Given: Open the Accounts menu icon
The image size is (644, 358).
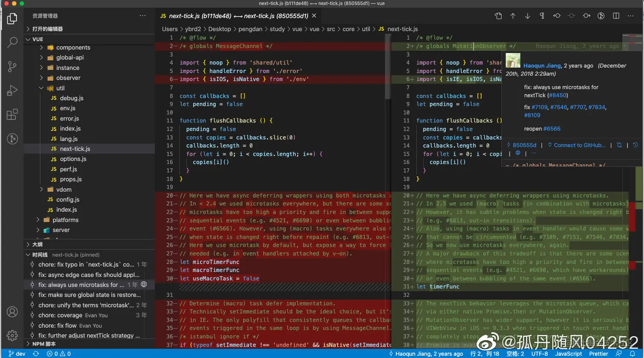Looking at the screenshot, I should [x=12, y=312].
